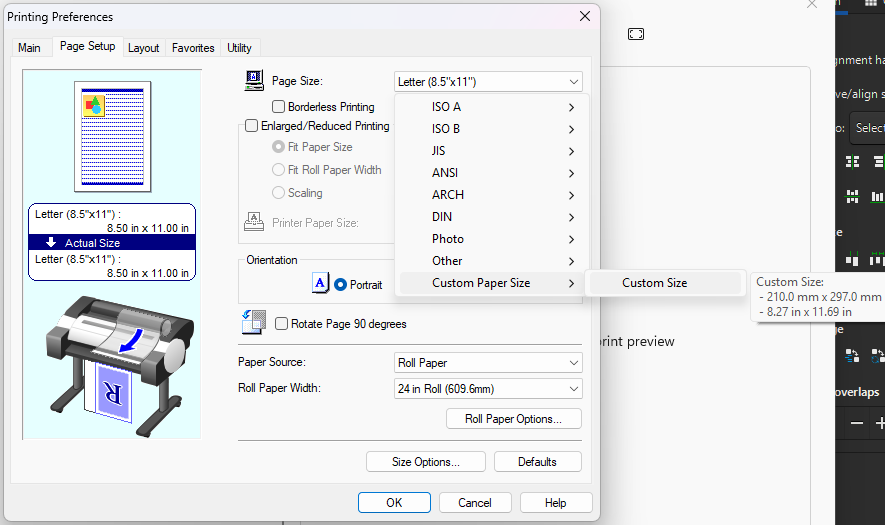This screenshot has height=525, width=885.
Task: Click the rotate page icon
Action: tap(254, 322)
